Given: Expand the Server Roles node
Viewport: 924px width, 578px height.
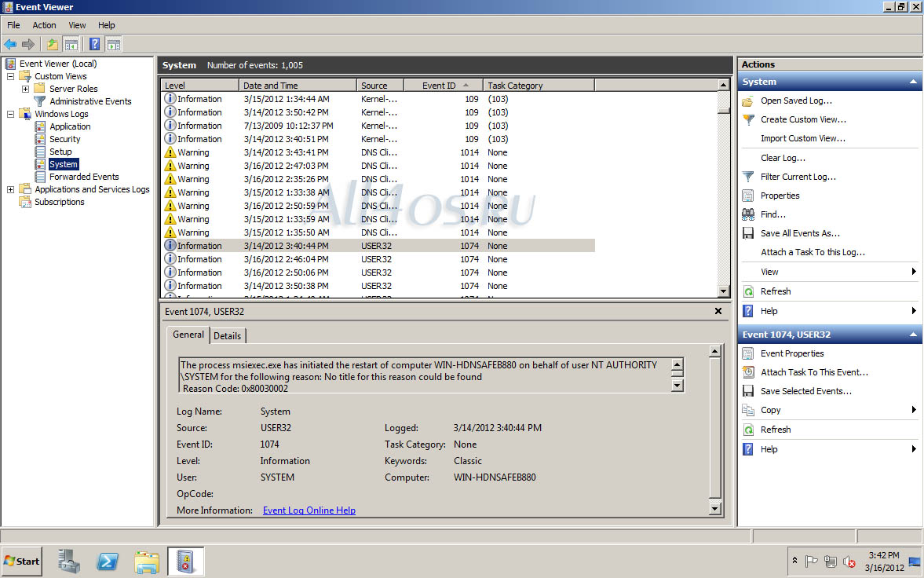Looking at the screenshot, I should [x=25, y=89].
